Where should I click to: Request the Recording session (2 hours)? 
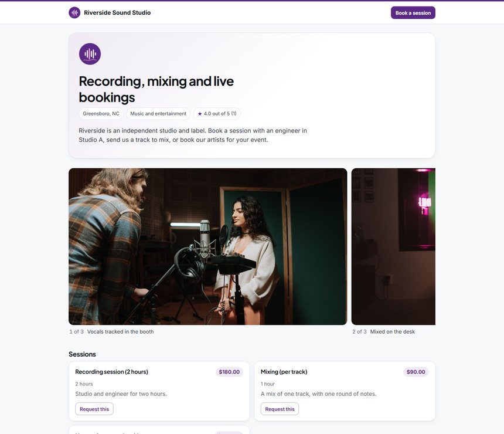pyautogui.click(x=94, y=409)
